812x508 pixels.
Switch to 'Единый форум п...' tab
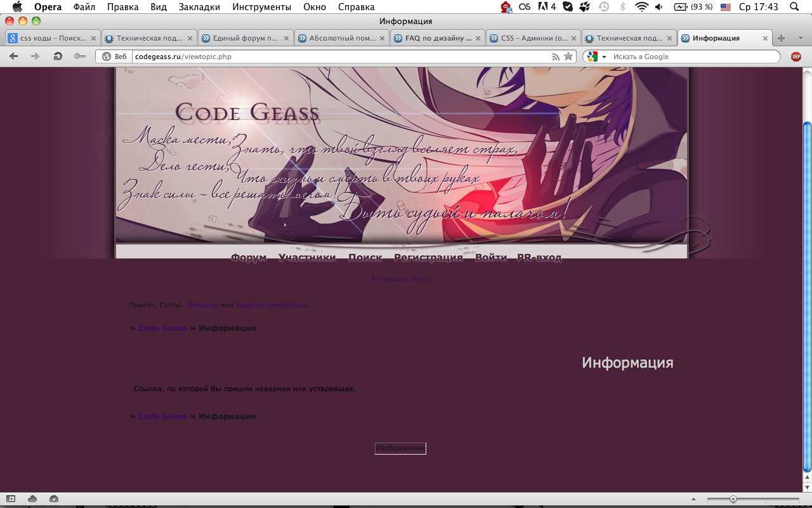point(246,38)
